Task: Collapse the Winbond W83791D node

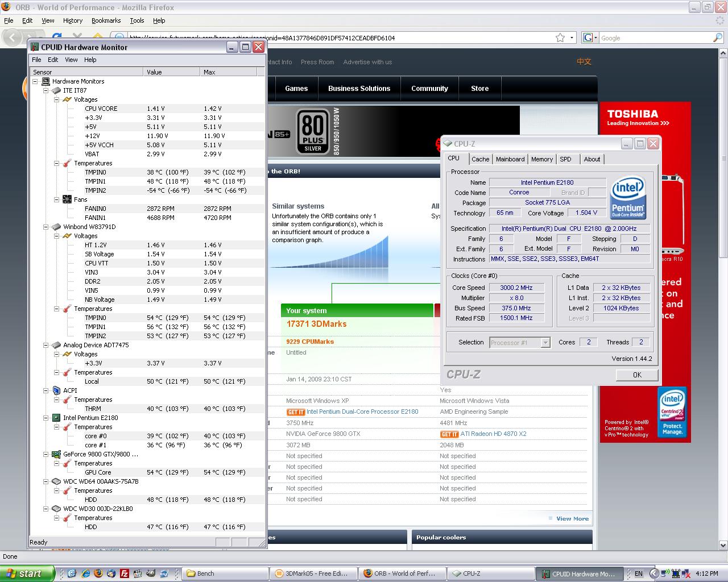Action: tap(46, 227)
